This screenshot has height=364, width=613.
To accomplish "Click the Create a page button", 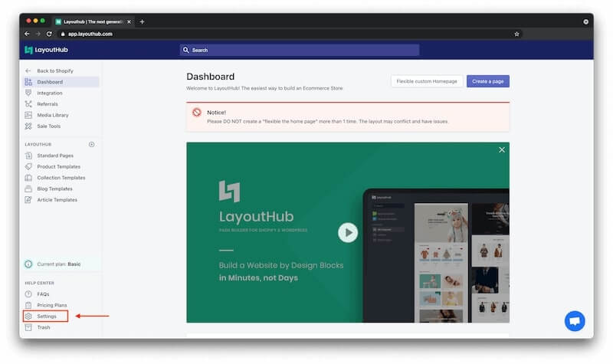I will click(x=488, y=81).
